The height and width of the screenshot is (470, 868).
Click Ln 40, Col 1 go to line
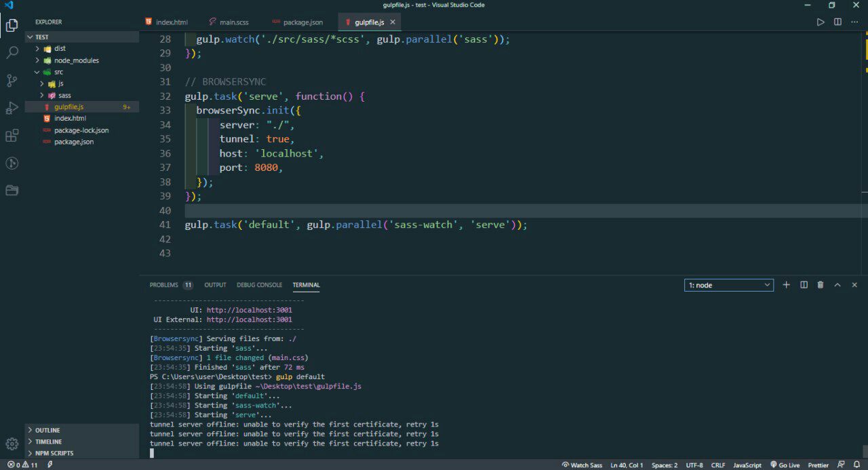pyautogui.click(x=627, y=465)
